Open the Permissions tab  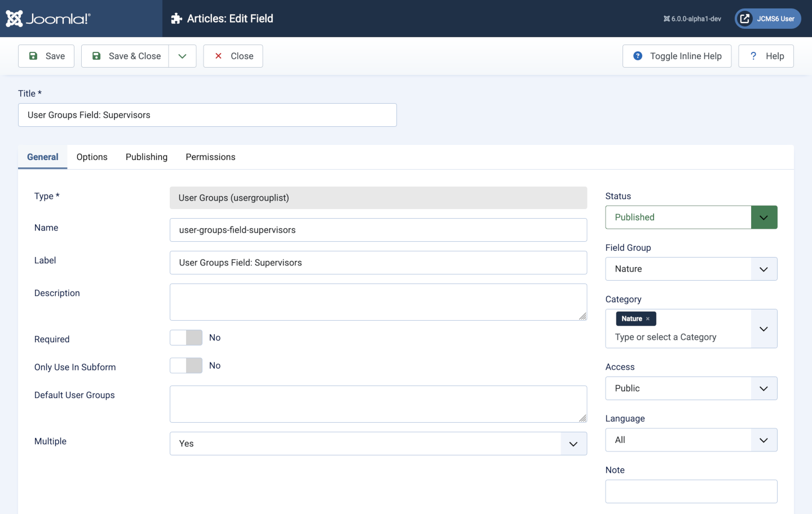point(210,157)
